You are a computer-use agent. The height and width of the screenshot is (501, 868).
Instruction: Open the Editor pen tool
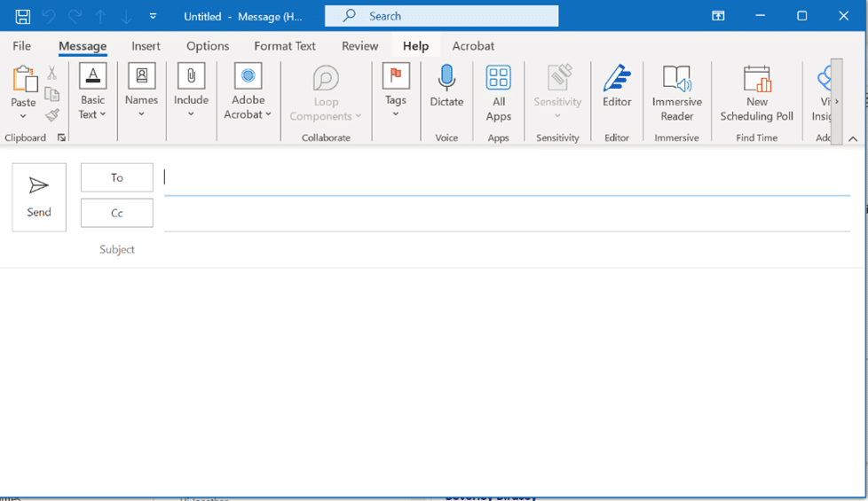[x=617, y=86]
